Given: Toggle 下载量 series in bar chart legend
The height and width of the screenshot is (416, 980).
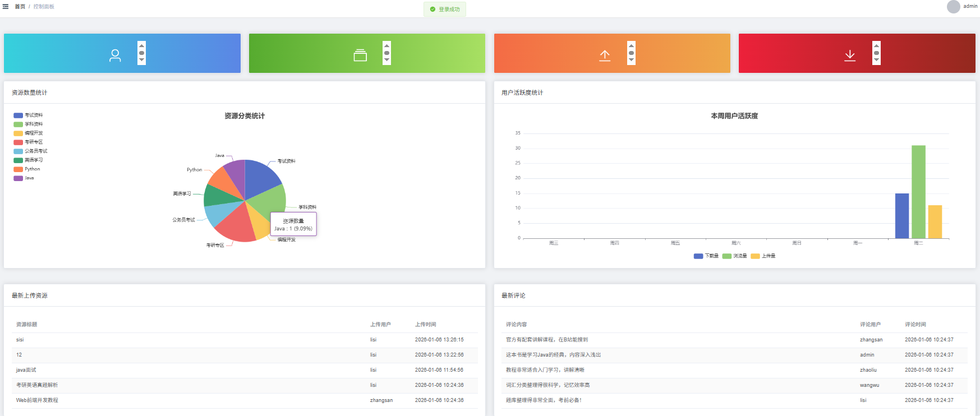Looking at the screenshot, I should pos(706,256).
